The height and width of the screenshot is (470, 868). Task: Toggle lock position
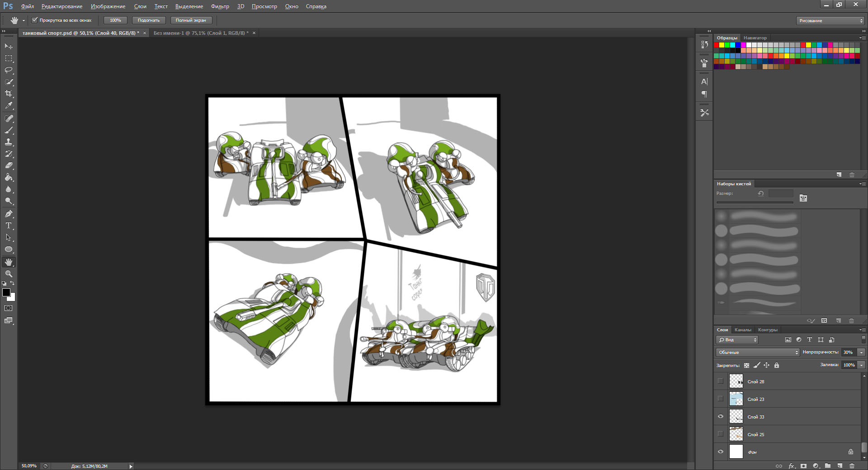pos(766,365)
